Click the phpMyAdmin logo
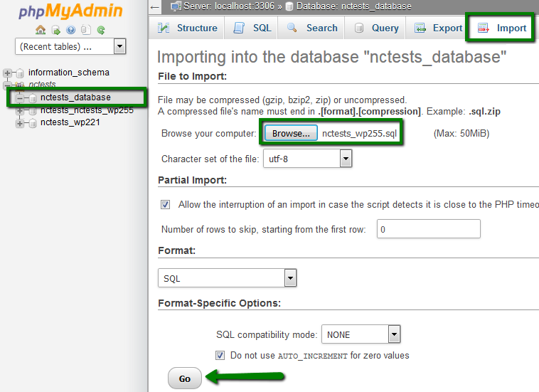The height and width of the screenshot is (392, 539). pyautogui.click(x=70, y=11)
